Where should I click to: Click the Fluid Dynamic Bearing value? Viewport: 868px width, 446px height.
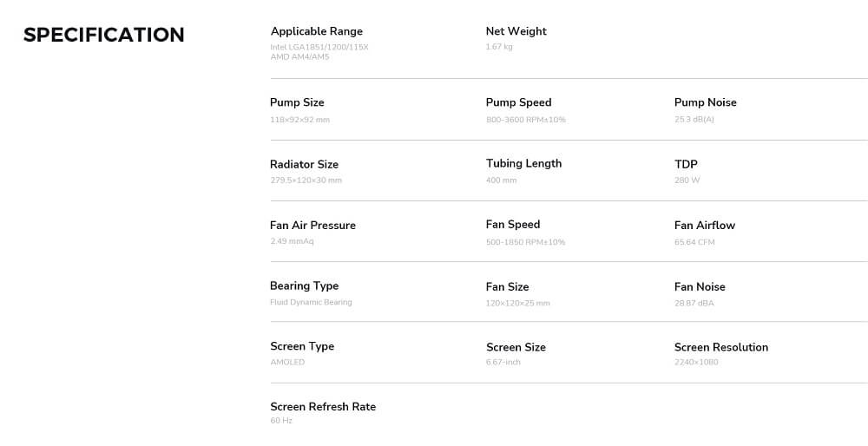(311, 302)
